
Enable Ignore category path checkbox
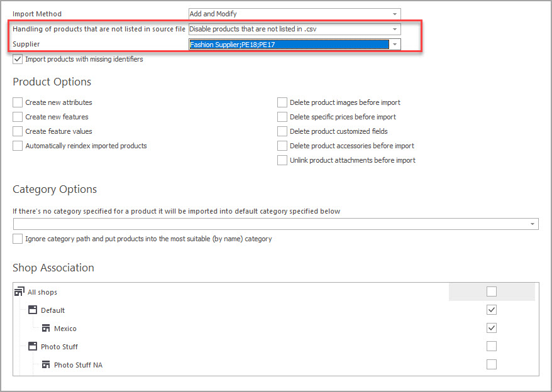18,239
